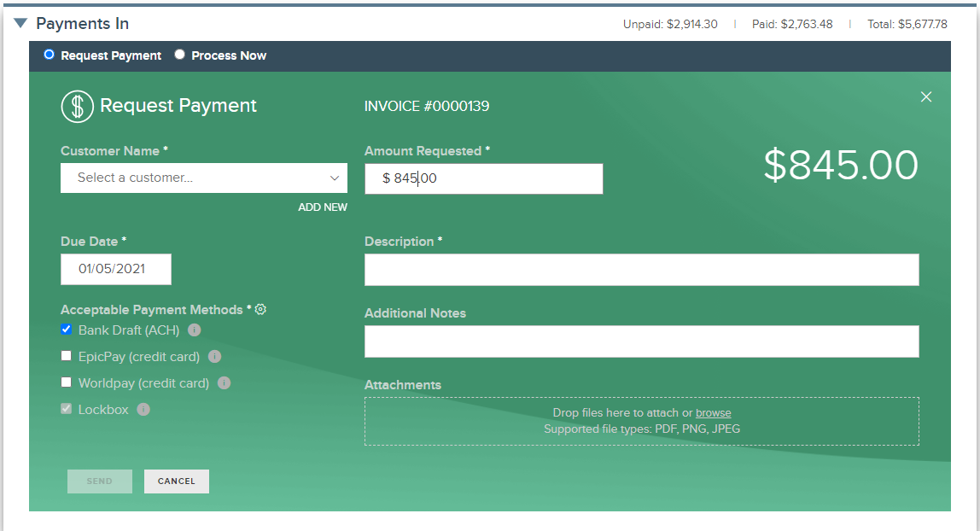Show info for Worldpay credit card
This screenshot has height=531, width=980.
[x=224, y=383]
